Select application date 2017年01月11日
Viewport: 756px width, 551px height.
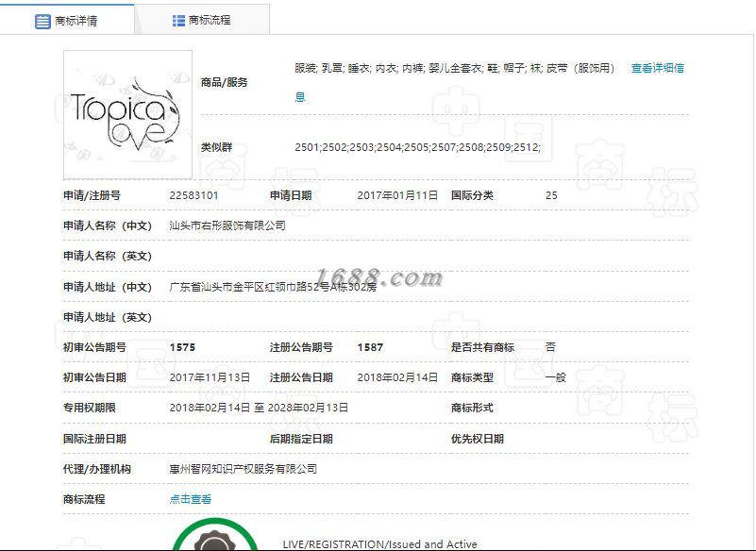pyautogui.click(x=397, y=195)
